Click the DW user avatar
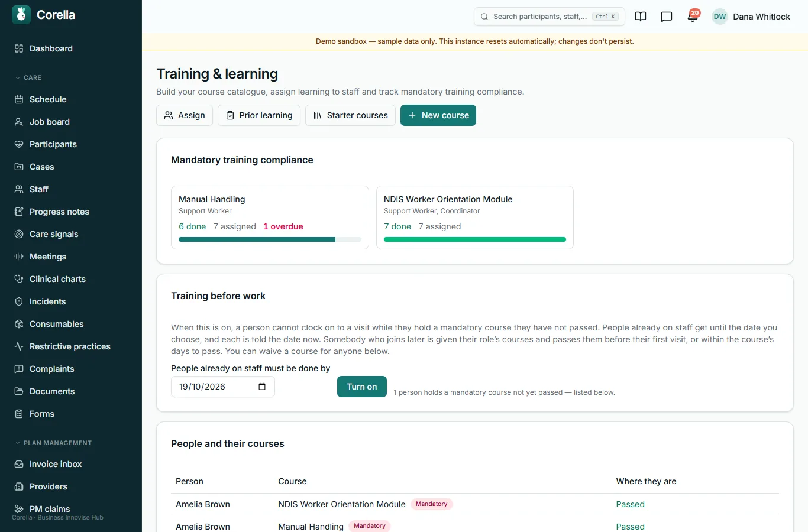 720,17
